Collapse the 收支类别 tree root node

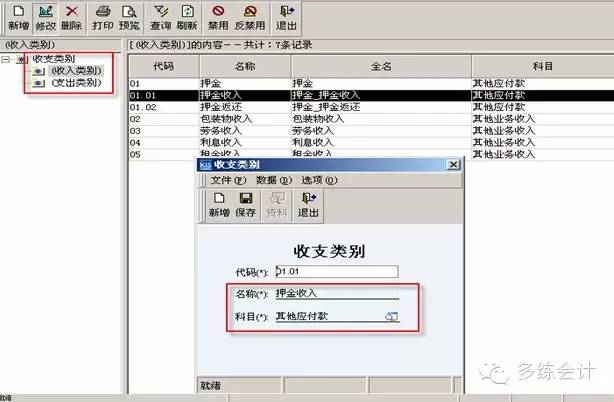pyautogui.click(x=6, y=59)
